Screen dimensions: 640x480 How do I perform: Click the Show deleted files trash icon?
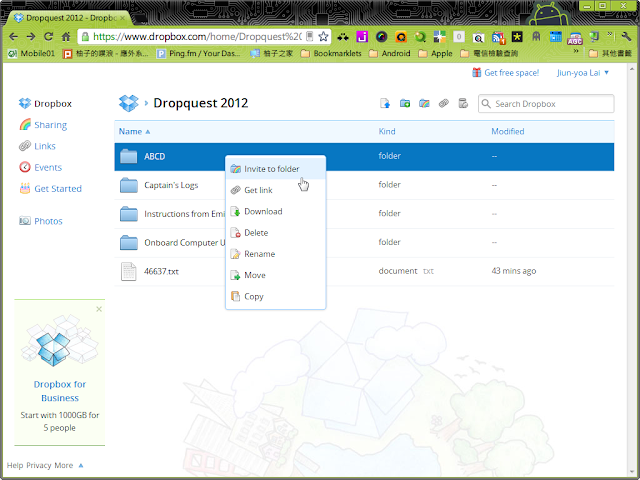(463, 104)
